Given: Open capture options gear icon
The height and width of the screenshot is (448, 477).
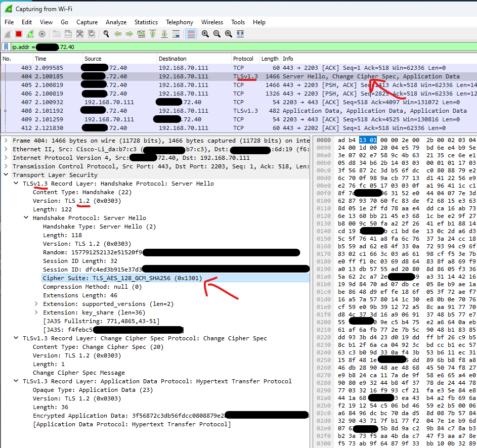Looking at the screenshot, I should (x=42, y=34).
